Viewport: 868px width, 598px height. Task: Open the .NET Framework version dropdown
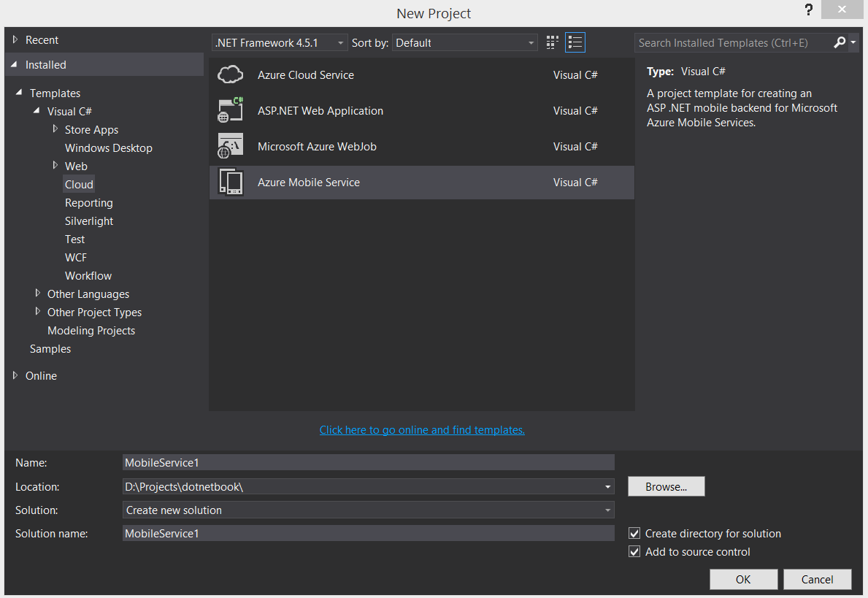click(x=280, y=42)
